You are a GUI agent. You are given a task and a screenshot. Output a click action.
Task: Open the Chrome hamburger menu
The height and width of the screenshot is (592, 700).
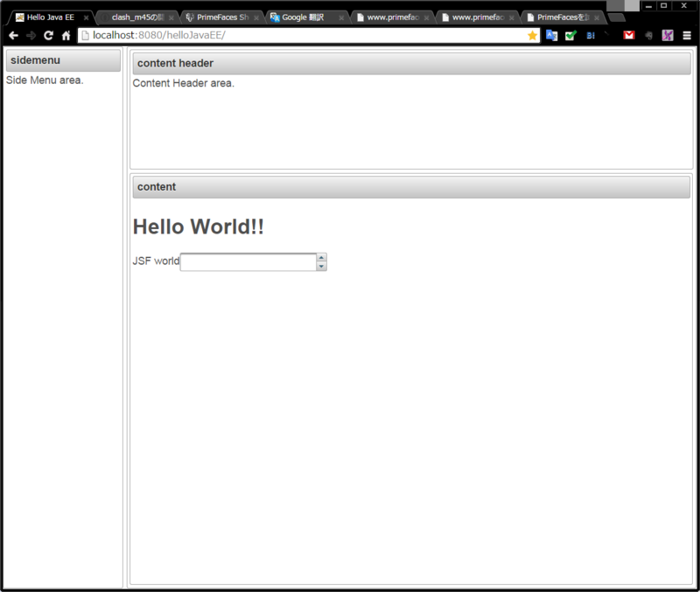pos(687,36)
